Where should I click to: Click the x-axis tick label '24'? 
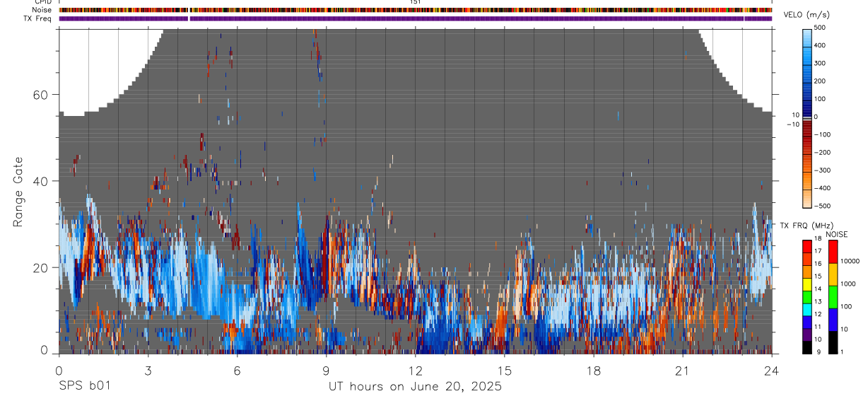pyautogui.click(x=771, y=370)
